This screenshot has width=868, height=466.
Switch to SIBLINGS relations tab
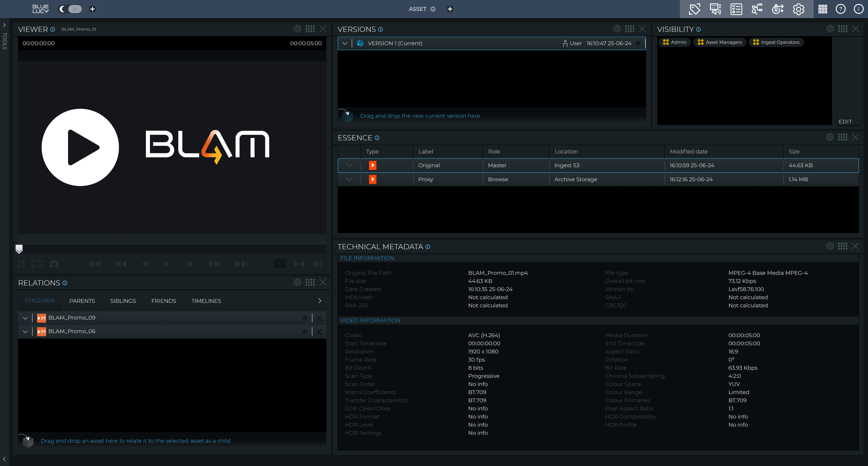(123, 301)
